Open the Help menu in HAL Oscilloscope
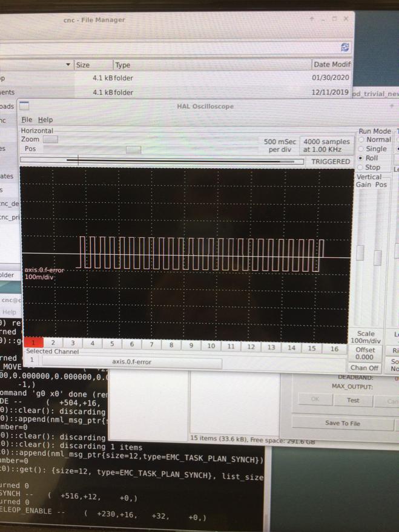 pos(45,120)
